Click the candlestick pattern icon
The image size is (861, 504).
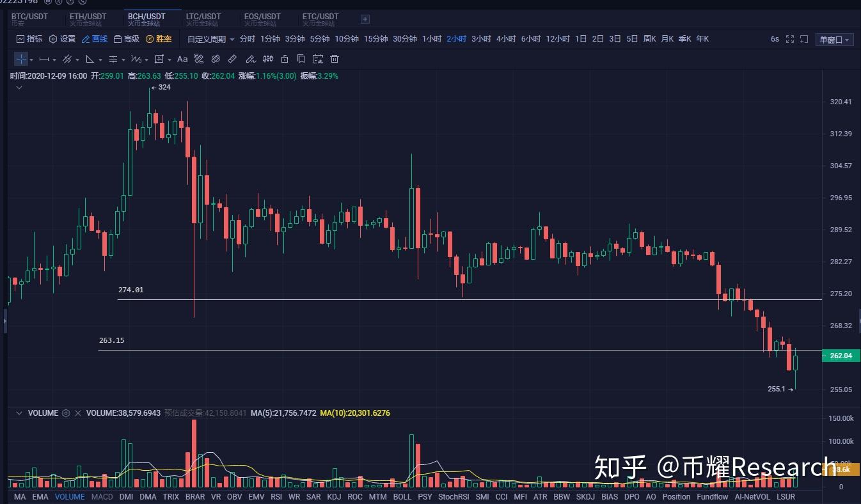tap(267, 59)
